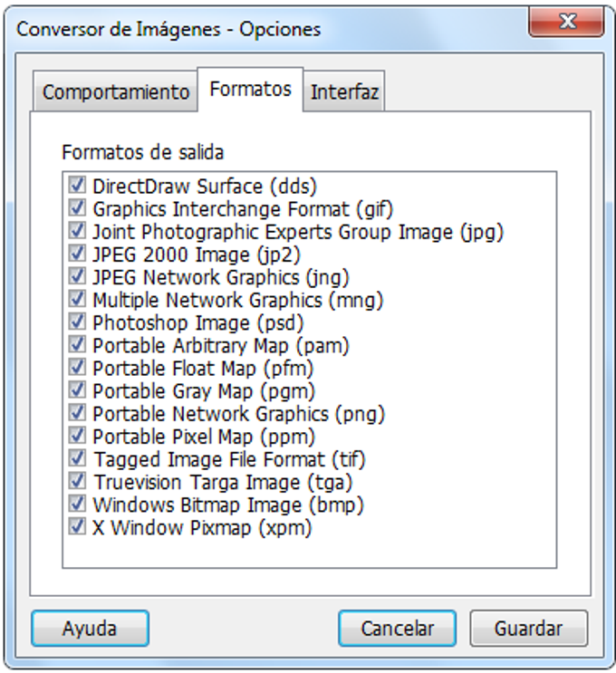616x673 pixels.
Task: Toggle Portable Network Graphics (png) checkbox
Action: click(77, 414)
